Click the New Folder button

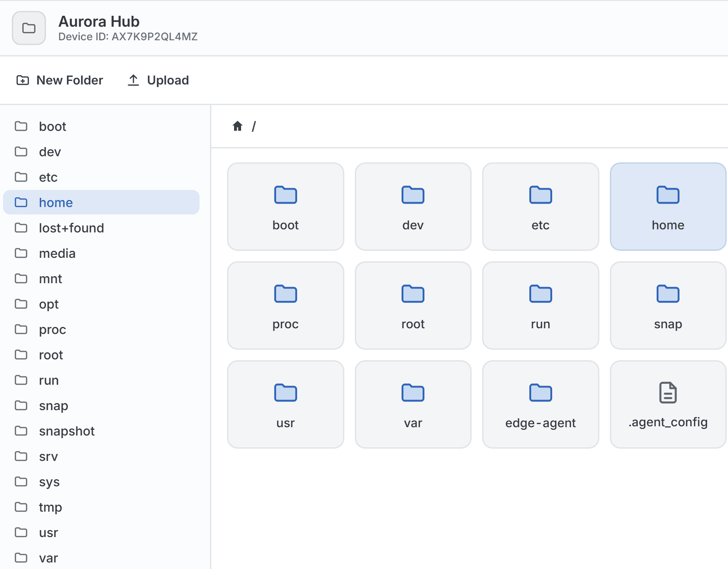(59, 81)
